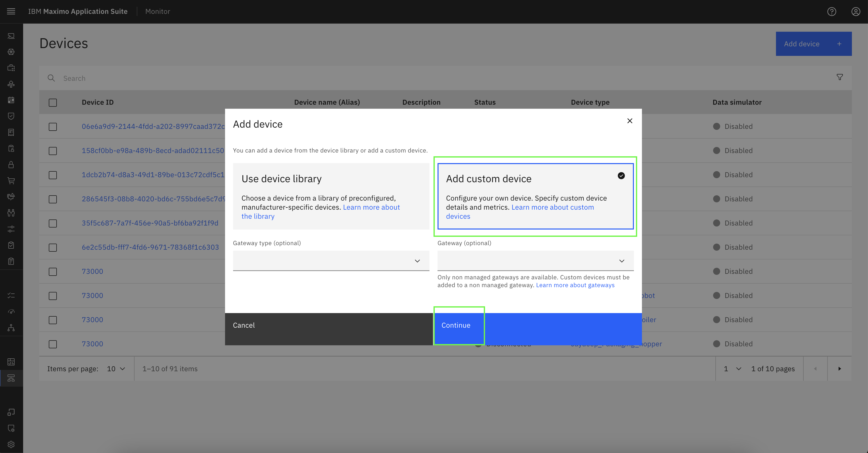Viewport: 868px width, 453px height.
Task: Click the two-people sidebar icon
Action: 11,213
